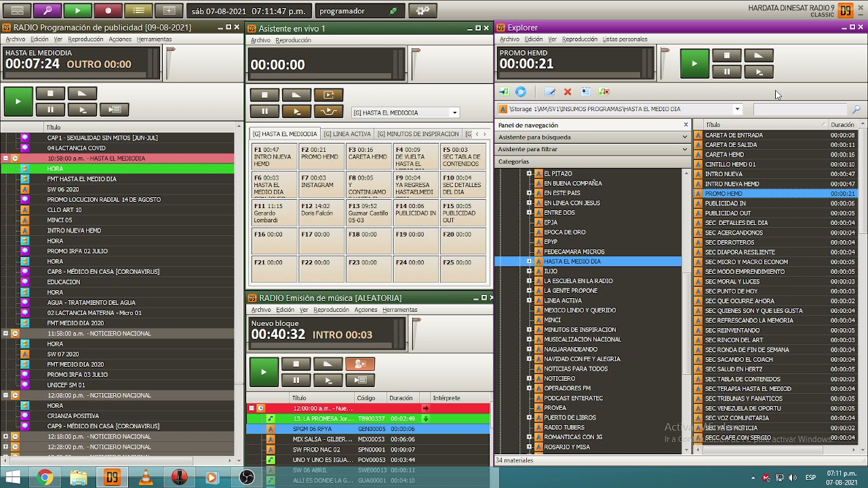The height and width of the screenshot is (488, 868).
Task: Stop playback in the Explorer window
Action: (x=726, y=56)
